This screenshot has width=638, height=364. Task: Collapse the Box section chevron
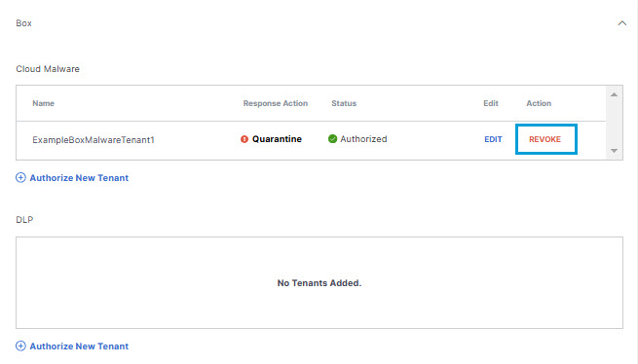point(621,23)
